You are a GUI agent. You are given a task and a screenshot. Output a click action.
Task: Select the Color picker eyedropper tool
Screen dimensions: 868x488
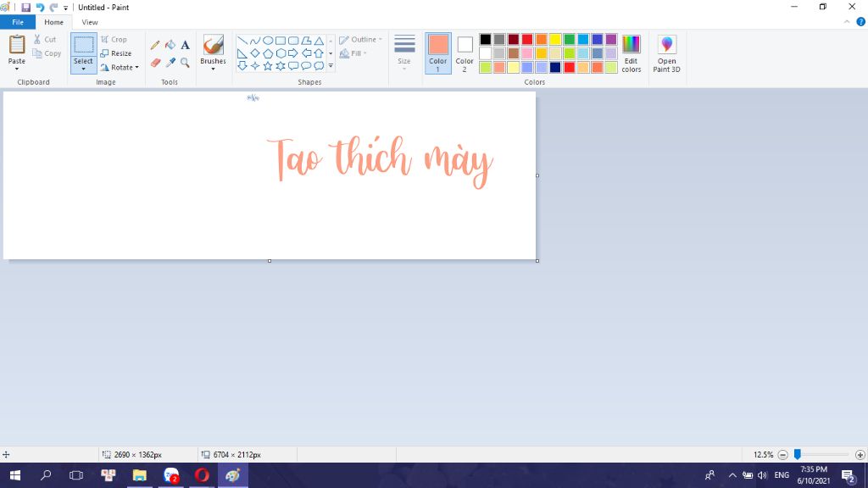[x=170, y=63]
